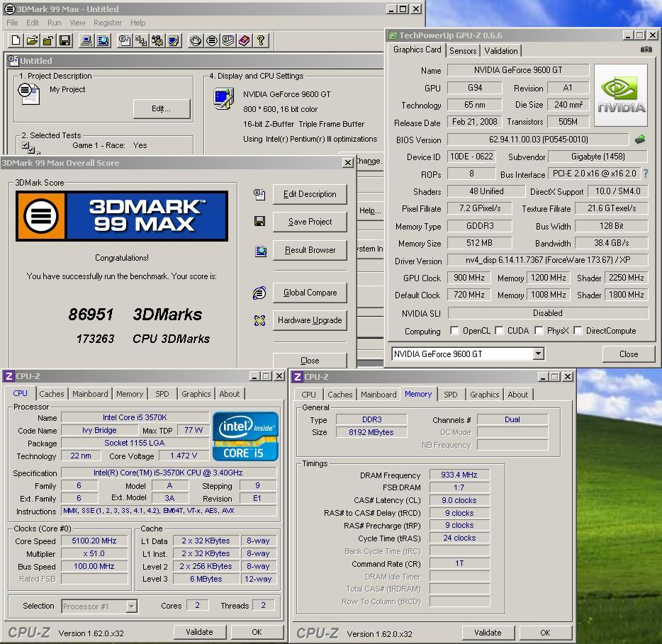Click the Edit Description button
662x644 pixels.
coord(310,194)
